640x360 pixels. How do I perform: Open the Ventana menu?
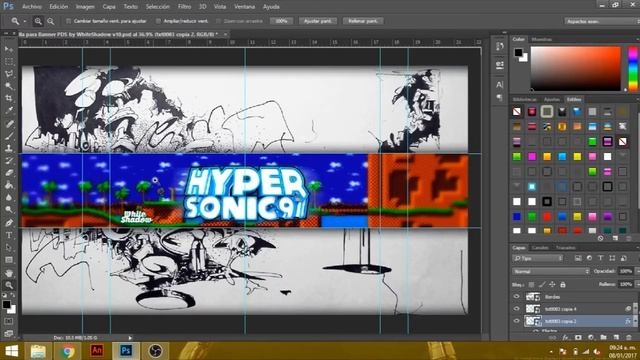pyautogui.click(x=244, y=7)
